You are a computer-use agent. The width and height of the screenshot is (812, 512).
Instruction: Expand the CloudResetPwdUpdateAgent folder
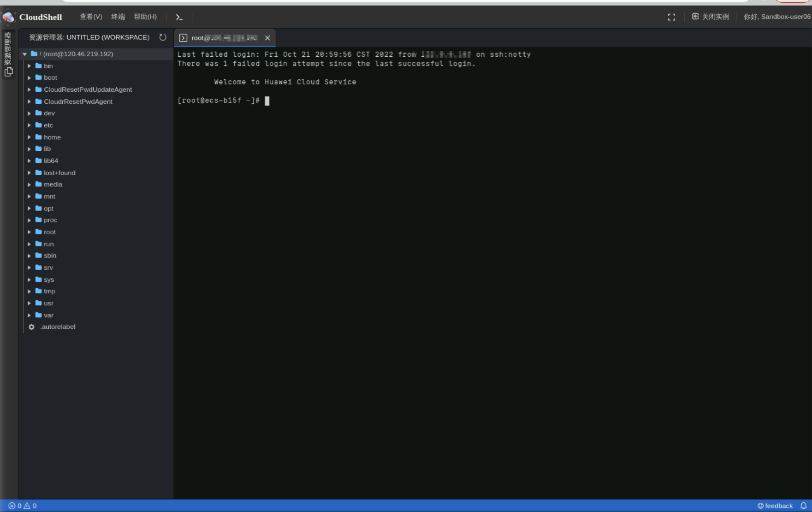tap(29, 89)
